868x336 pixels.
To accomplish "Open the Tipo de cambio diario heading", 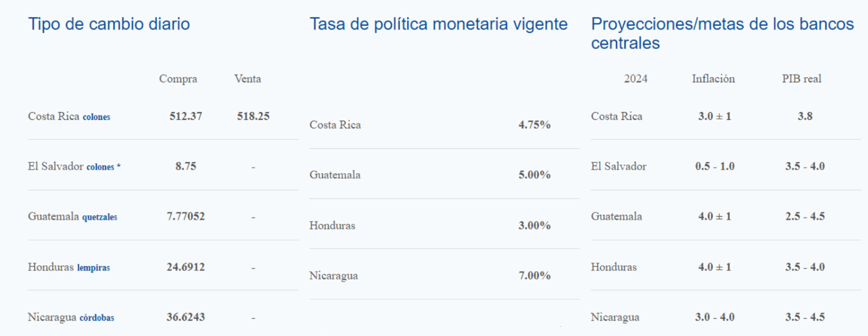I will pyautogui.click(x=109, y=24).
